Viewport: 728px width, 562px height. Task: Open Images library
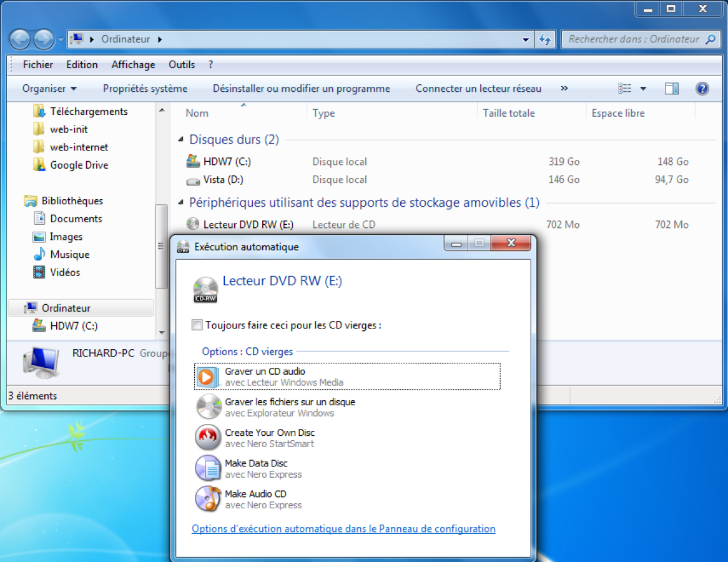point(57,237)
